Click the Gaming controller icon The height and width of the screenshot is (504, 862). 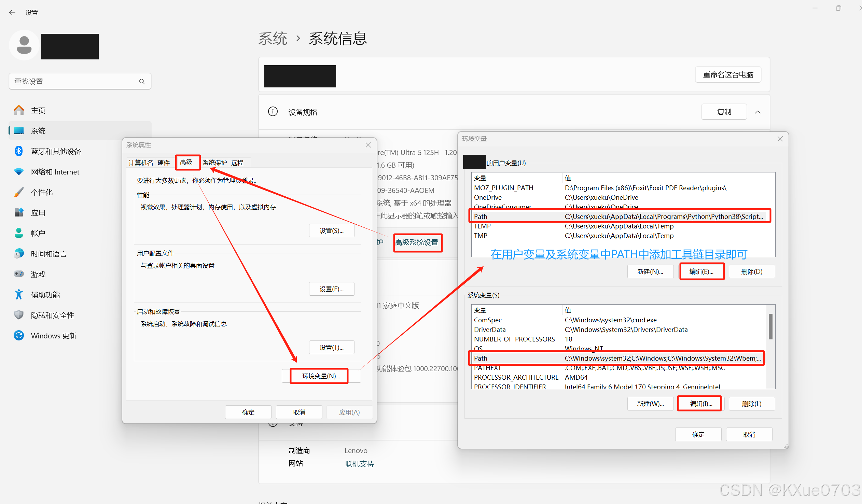pos(19,274)
